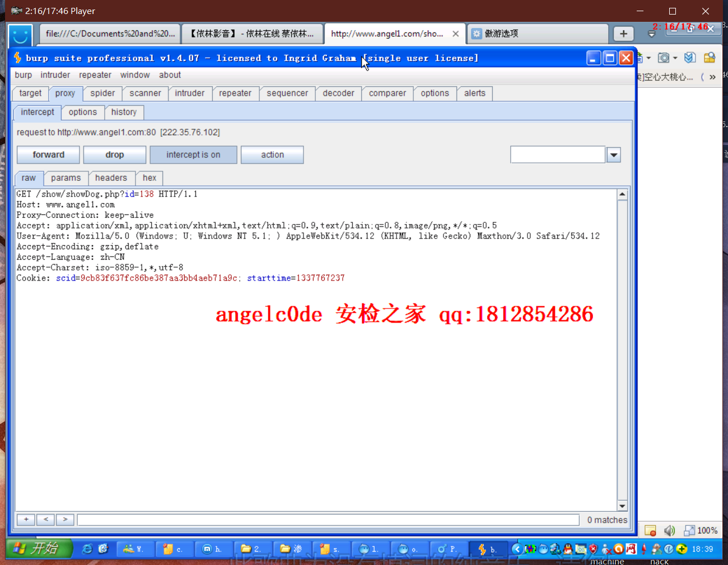This screenshot has height=565, width=728.
Task: Click the Burp 'b.' taskbar button
Action: (x=488, y=549)
